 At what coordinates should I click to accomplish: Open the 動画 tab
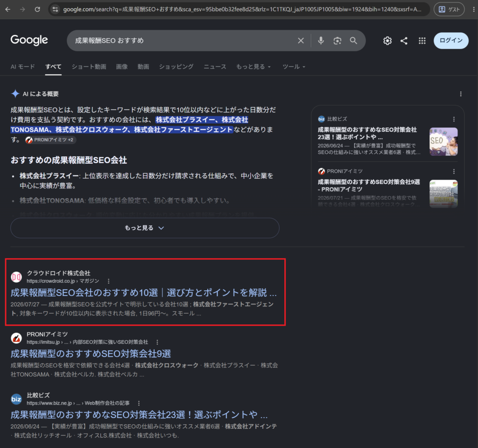tap(143, 66)
